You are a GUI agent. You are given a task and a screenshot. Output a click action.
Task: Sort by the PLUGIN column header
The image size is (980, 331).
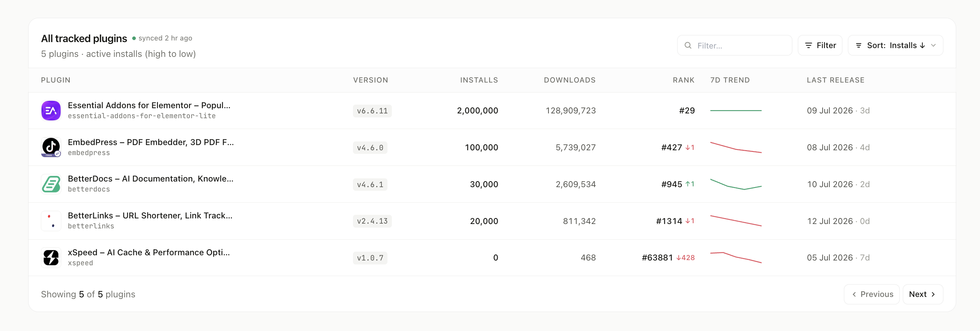click(x=56, y=80)
